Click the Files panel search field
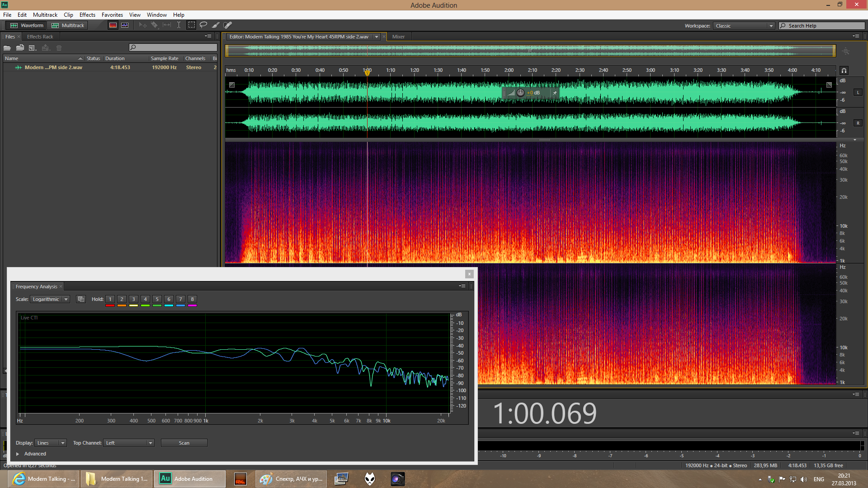This screenshot has width=868, height=488. coord(173,47)
